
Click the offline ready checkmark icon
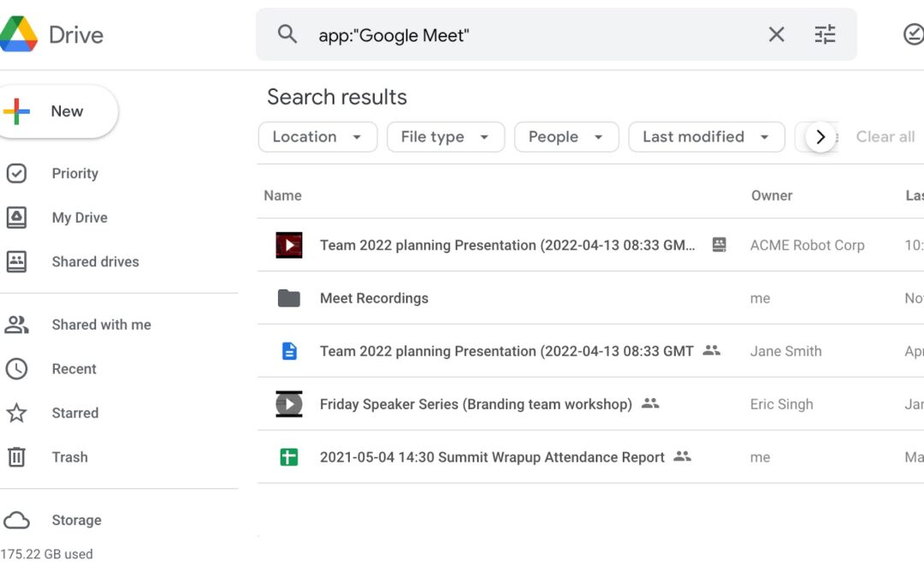click(914, 34)
